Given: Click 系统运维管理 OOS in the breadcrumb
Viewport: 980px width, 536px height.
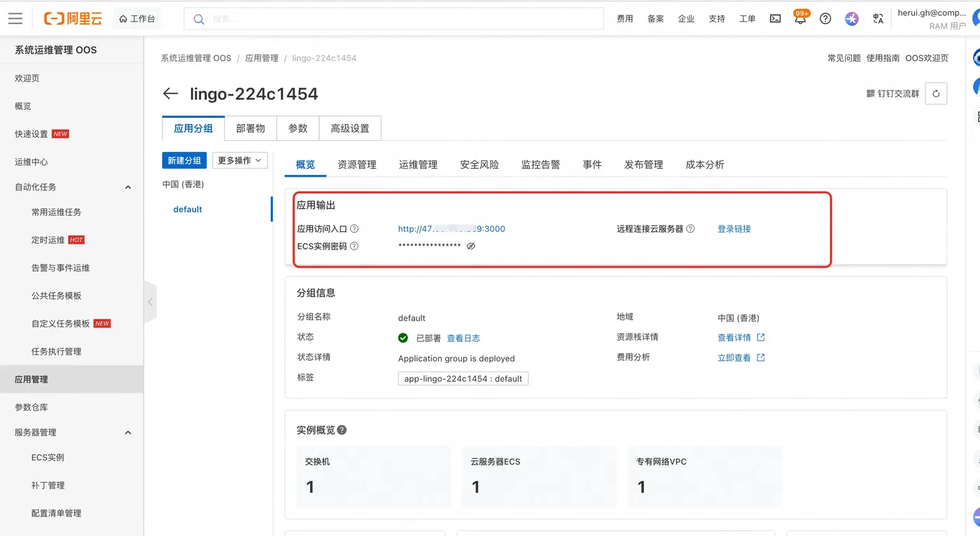Looking at the screenshot, I should (196, 58).
